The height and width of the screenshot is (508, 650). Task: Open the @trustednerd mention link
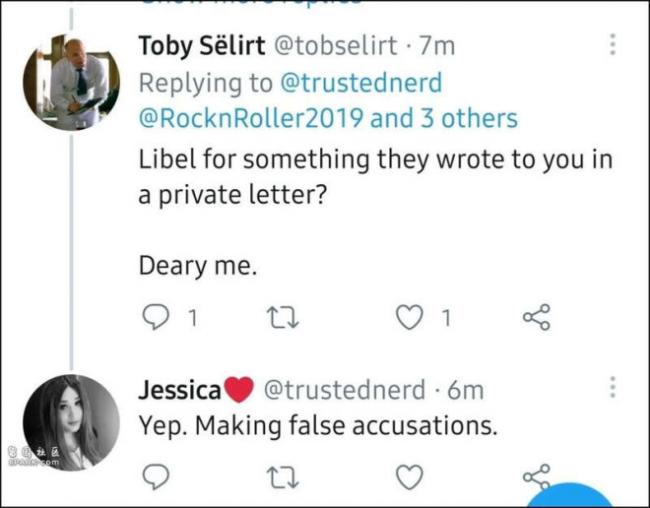coord(361,83)
